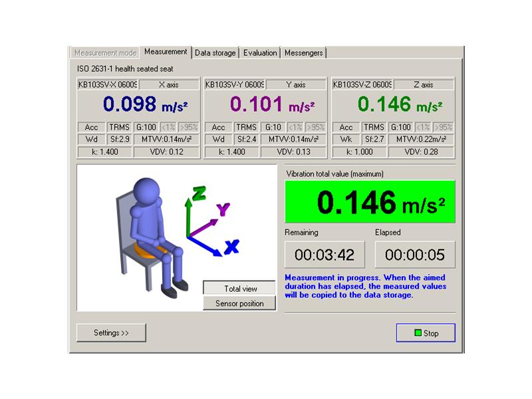Click the green Z axis arrow label
This screenshot has width=532, height=399.
pos(199,194)
